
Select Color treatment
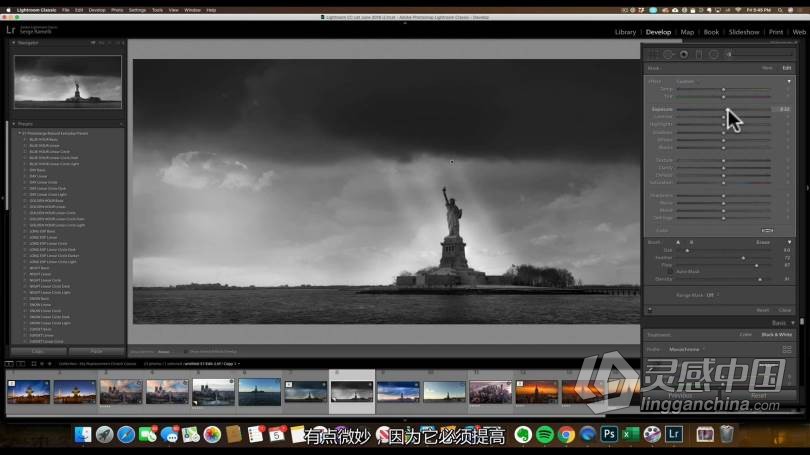[x=745, y=335]
